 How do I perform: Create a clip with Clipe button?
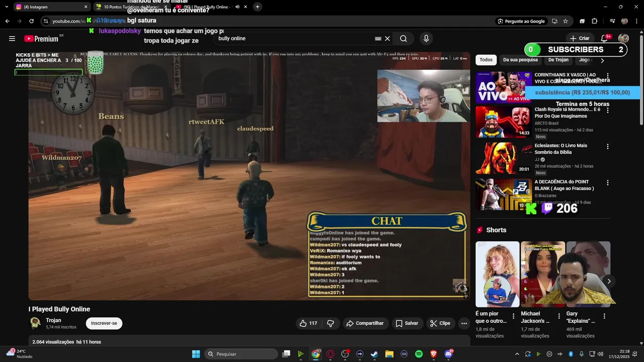tap(440, 323)
